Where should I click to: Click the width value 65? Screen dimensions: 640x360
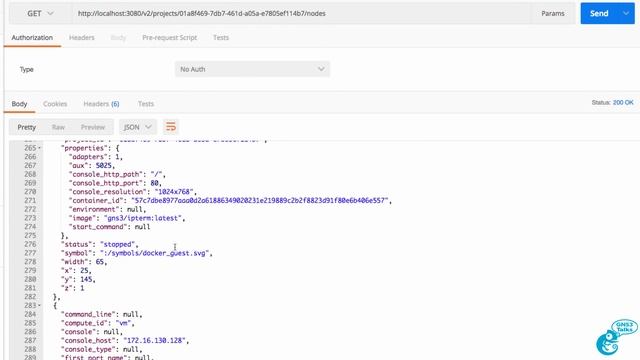[100, 262]
